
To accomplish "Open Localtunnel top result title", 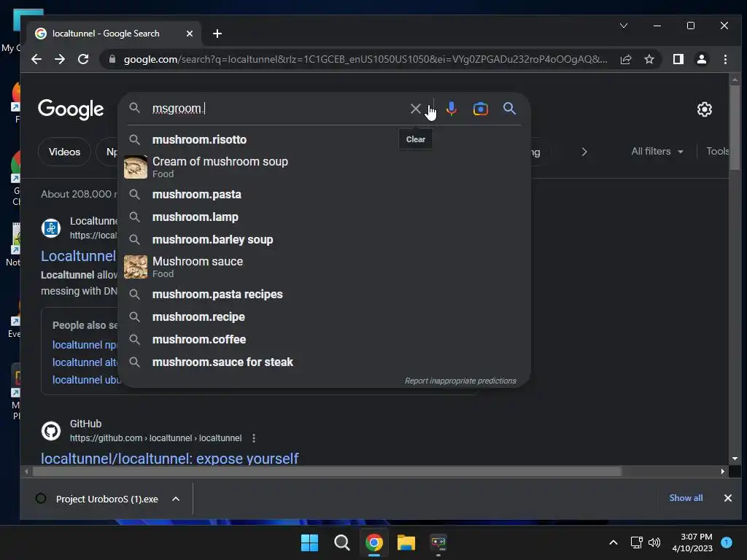I will click(x=79, y=256).
